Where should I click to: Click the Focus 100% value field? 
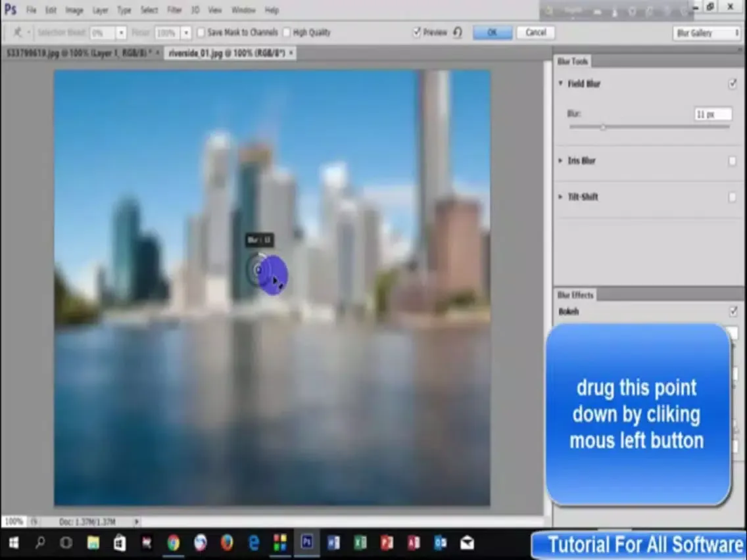167,33
